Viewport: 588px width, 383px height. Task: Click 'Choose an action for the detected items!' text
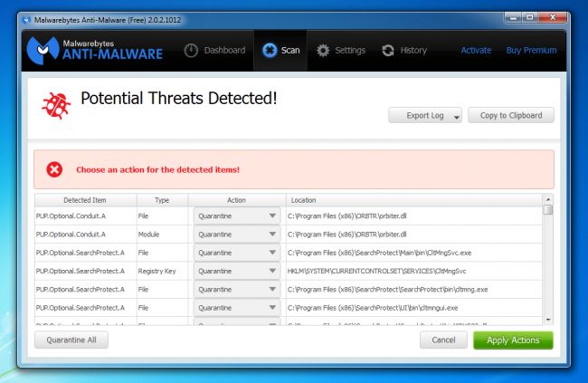[x=158, y=169]
